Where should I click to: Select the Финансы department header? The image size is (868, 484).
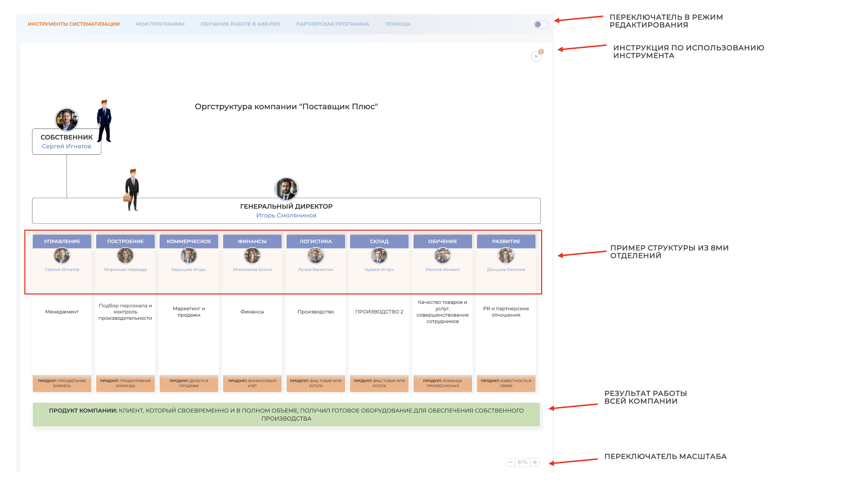coord(252,241)
